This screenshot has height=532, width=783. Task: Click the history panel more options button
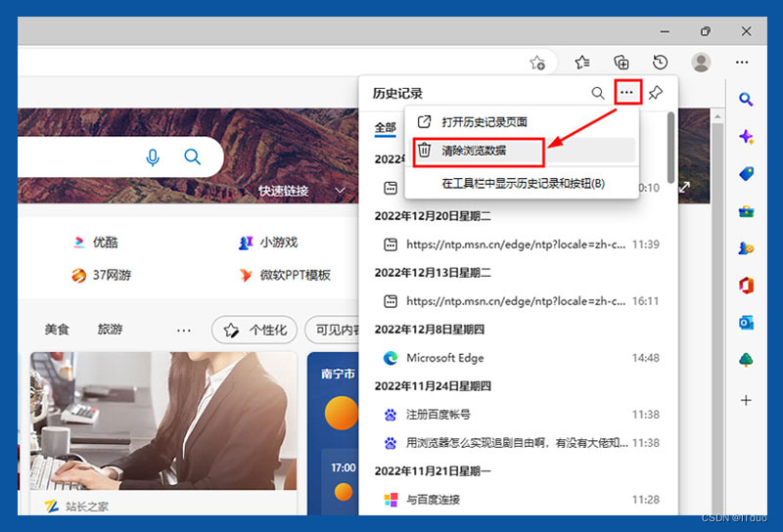click(627, 92)
